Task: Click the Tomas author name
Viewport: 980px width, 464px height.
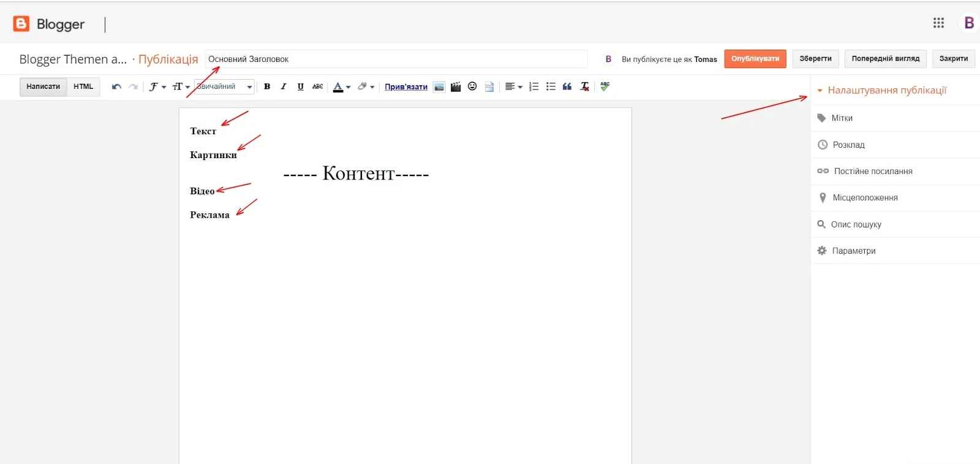Action: point(706,59)
